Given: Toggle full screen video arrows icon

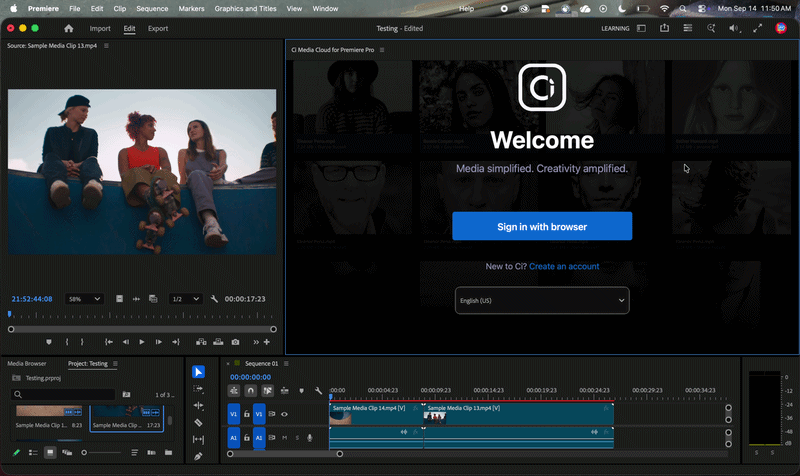Looking at the screenshot, I should pos(758,29).
